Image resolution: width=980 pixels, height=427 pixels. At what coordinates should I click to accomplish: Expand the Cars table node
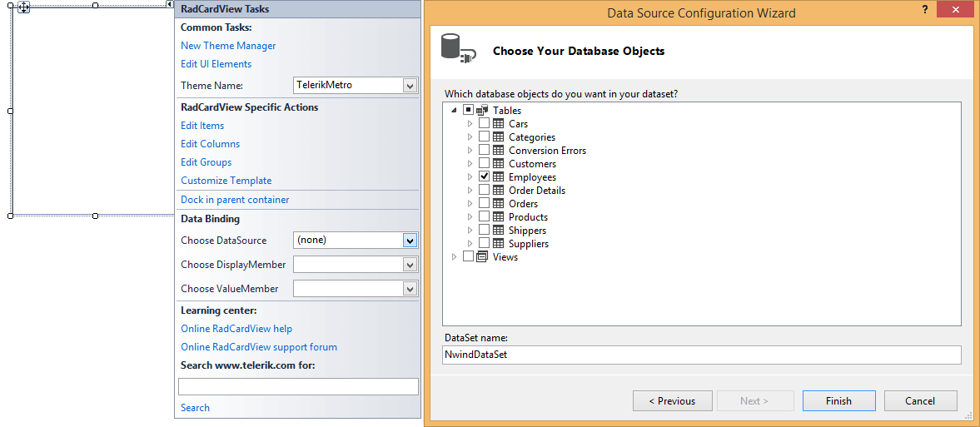point(470,124)
